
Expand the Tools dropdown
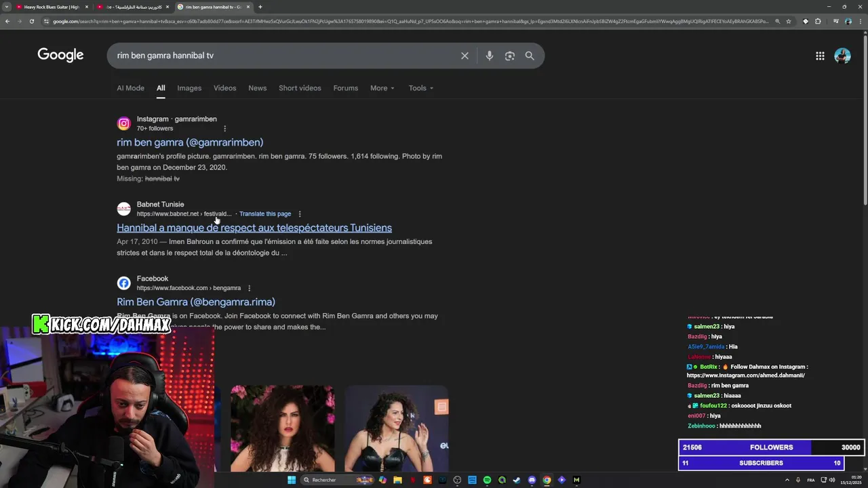click(420, 88)
